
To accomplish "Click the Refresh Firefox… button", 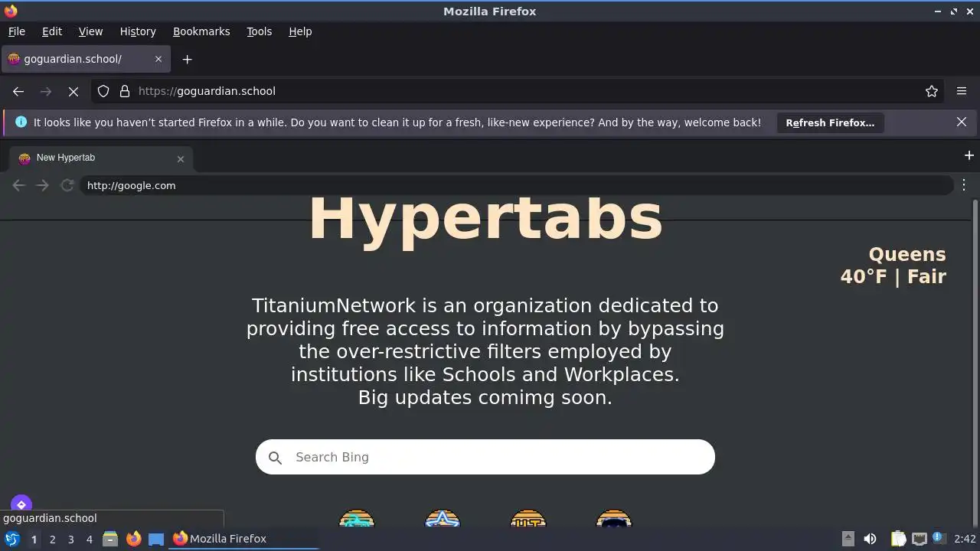I will (x=830, y=122).
